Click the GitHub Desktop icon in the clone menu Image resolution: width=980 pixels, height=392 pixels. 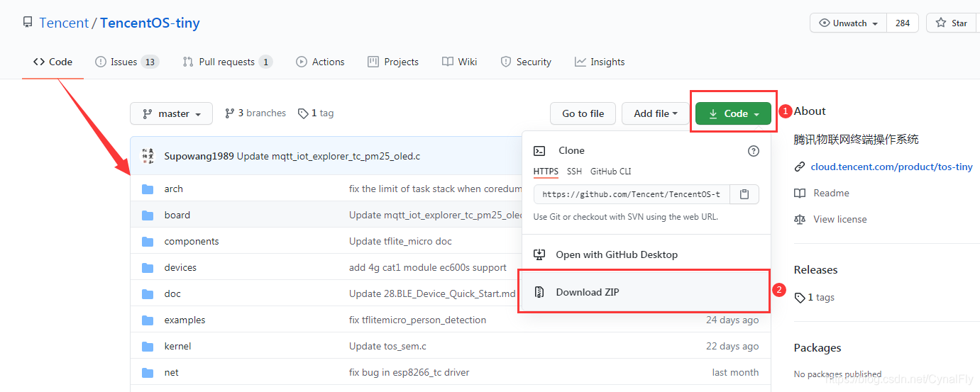(x=539, y=254)
